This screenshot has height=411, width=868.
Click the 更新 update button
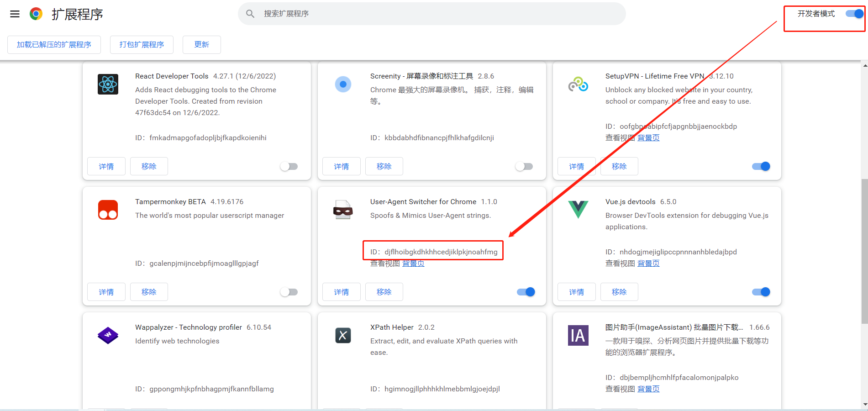[202, 45]
